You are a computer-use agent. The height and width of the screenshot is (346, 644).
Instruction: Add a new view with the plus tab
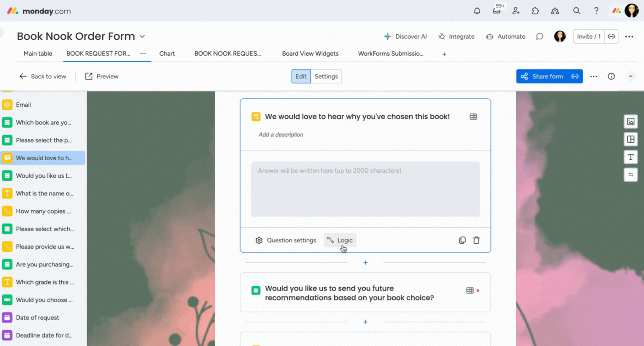(444, 54)
